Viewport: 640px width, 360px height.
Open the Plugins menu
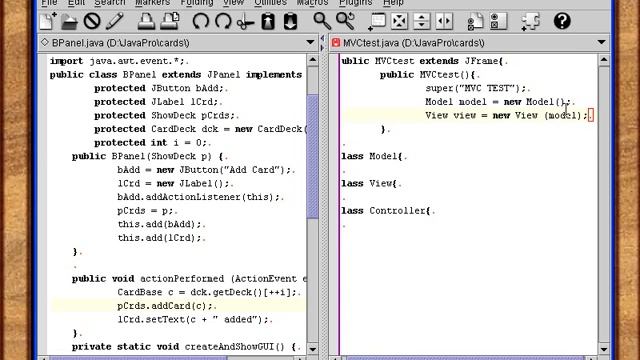356,3
